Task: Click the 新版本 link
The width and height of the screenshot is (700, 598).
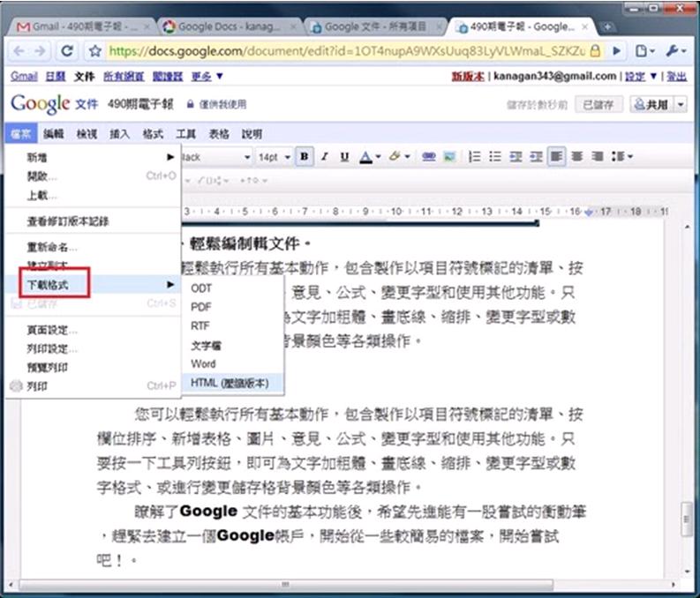Action: pos(468,76)
